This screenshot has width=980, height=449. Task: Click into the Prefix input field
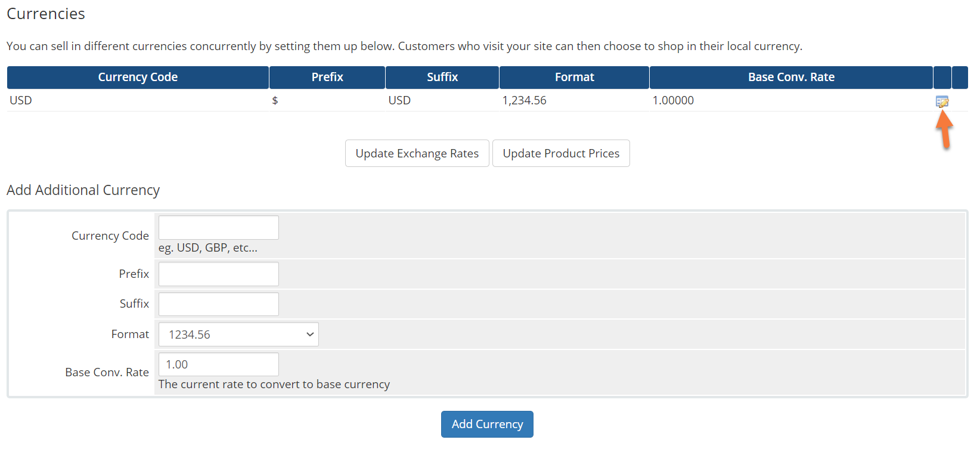coord(218,274)
